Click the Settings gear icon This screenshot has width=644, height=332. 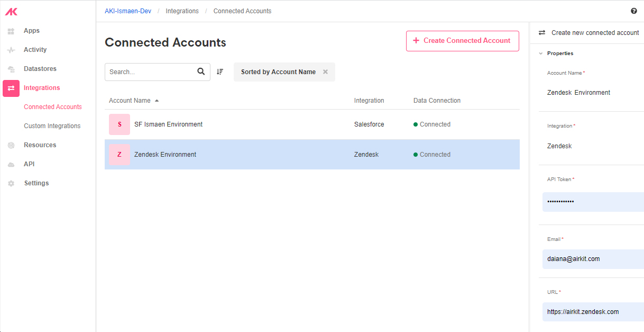11,184
